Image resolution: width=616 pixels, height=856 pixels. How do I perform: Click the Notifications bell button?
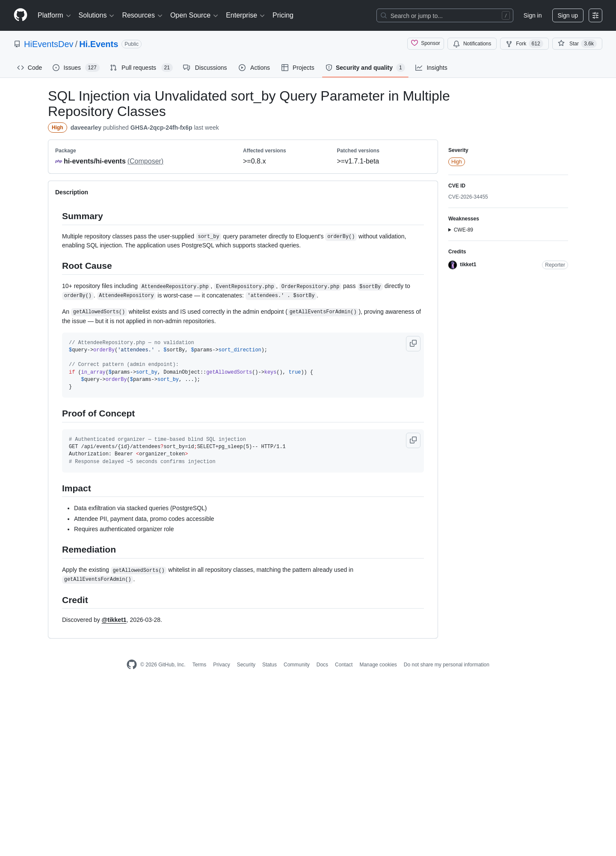coord(472,44)
